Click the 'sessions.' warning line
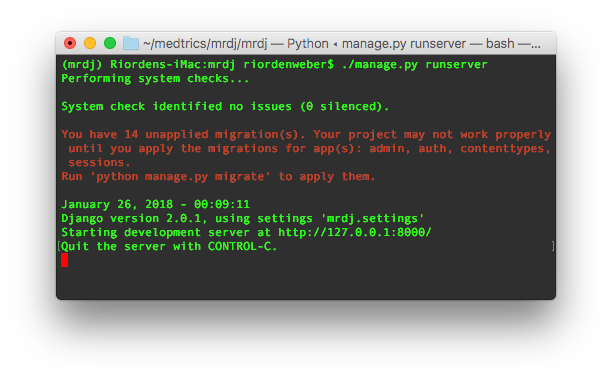612x380 pixels. (99, 162)
